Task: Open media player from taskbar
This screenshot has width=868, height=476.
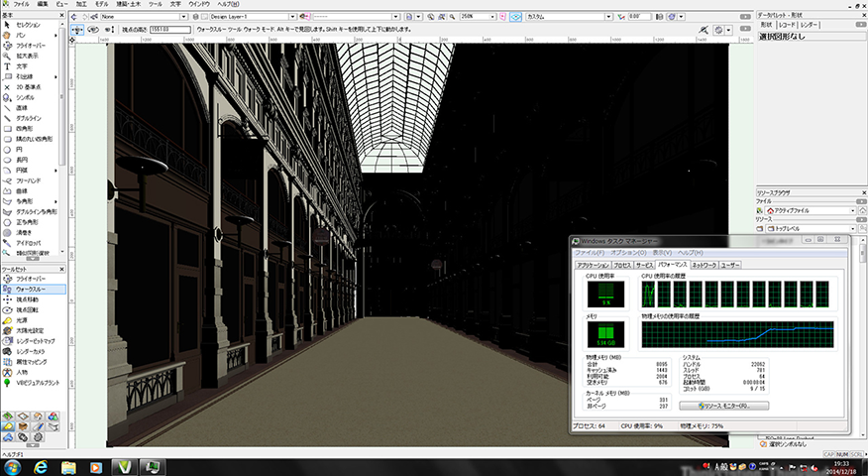Action: 96,467
